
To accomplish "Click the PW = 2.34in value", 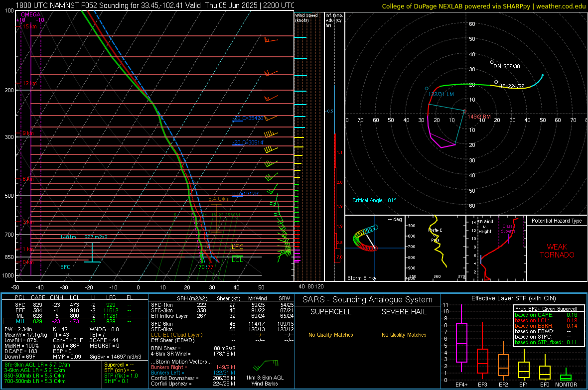I will [18, 329].
